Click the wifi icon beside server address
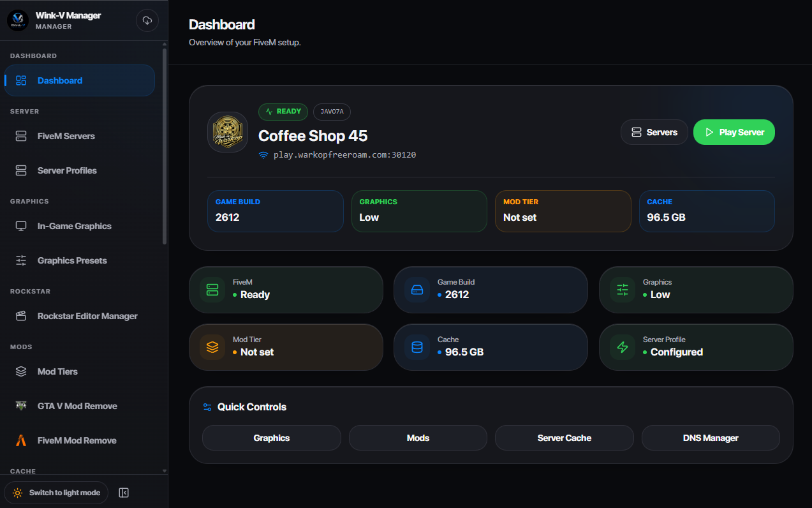812x508 pixels. point(263,155)
